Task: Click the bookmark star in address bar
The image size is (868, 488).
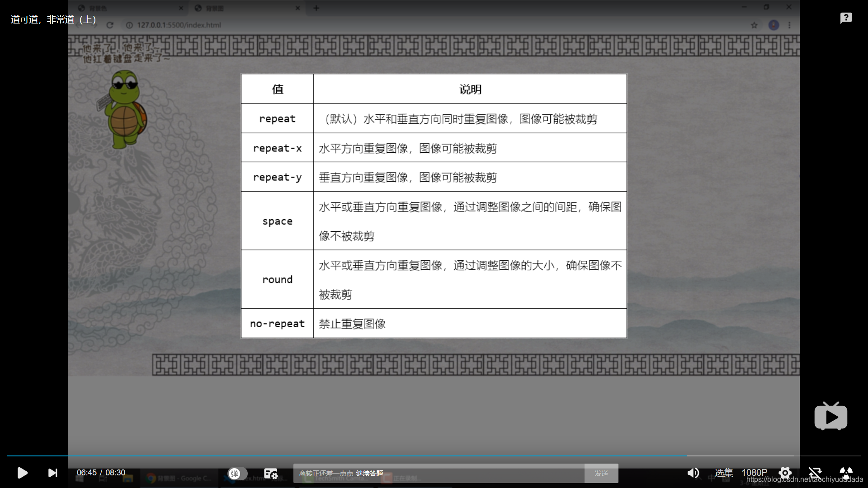Action: tap(754, 25)
